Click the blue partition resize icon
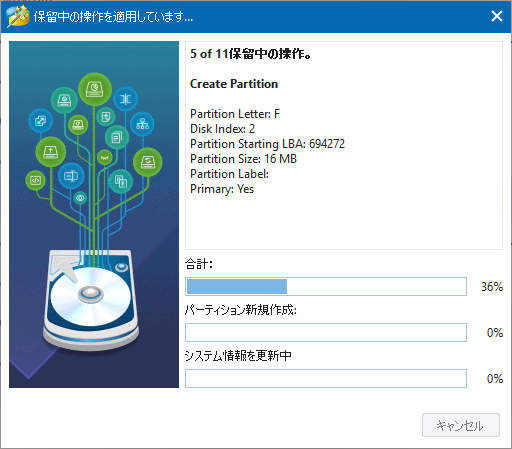Image resolution: width=512 pixels, height=449 pixels. [71, 175]
